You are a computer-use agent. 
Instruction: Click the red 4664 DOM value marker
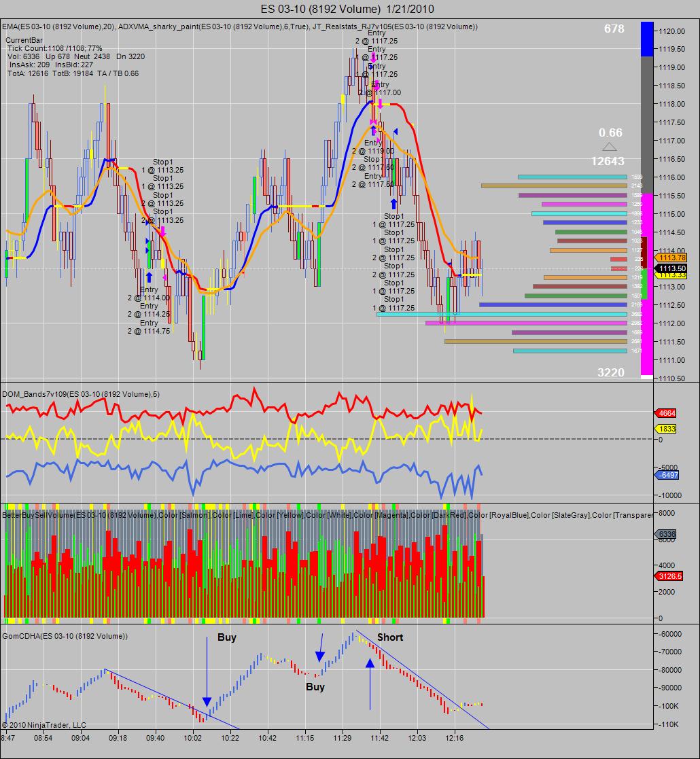tap(665, 413)
